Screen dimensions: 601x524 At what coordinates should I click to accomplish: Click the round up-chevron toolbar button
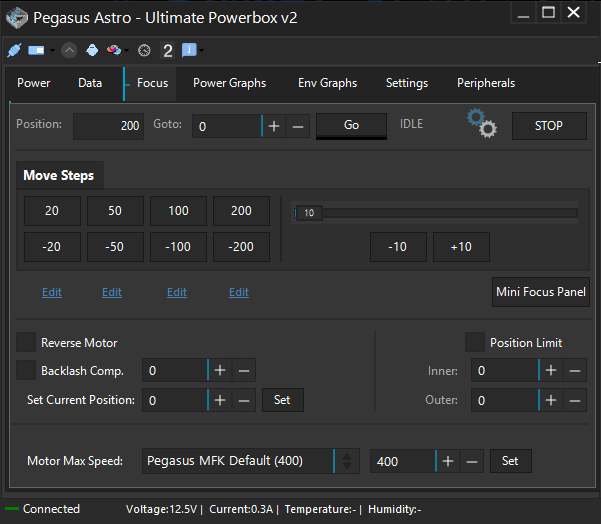[69, 50]
